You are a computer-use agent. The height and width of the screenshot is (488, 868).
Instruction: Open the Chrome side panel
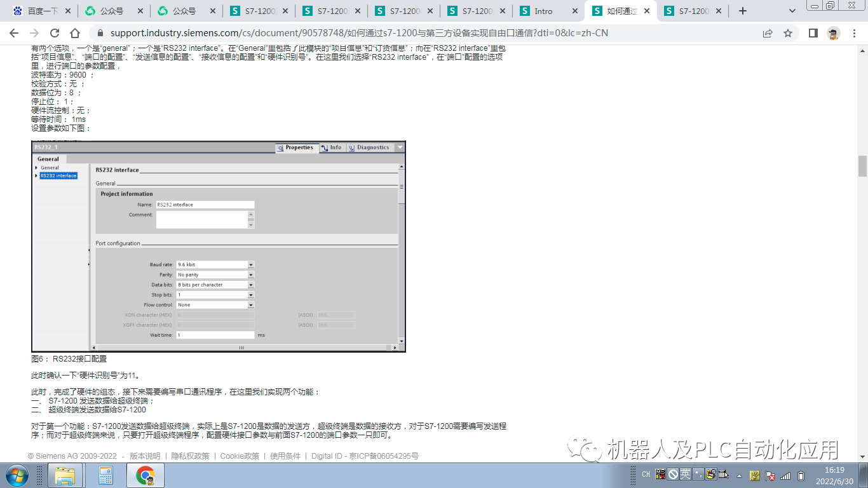pyautogui.click(x=813, y=33)
